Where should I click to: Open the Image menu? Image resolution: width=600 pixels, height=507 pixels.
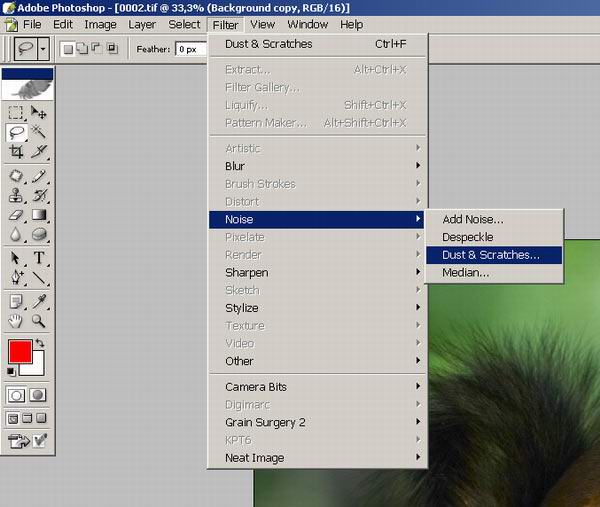coord(100,24)
